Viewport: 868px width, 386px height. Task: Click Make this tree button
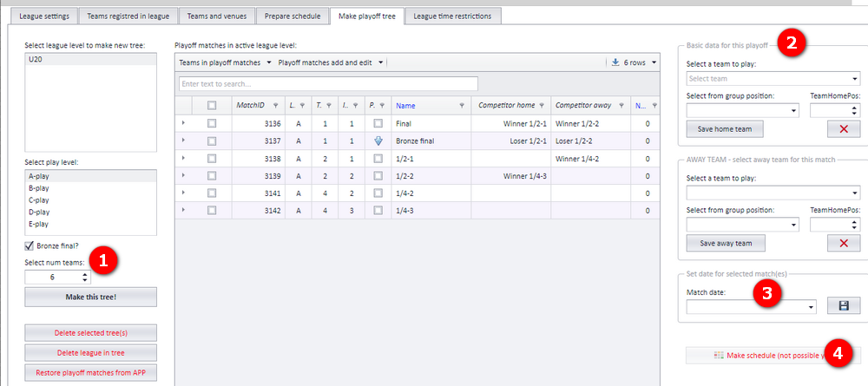tap(91, 297)
